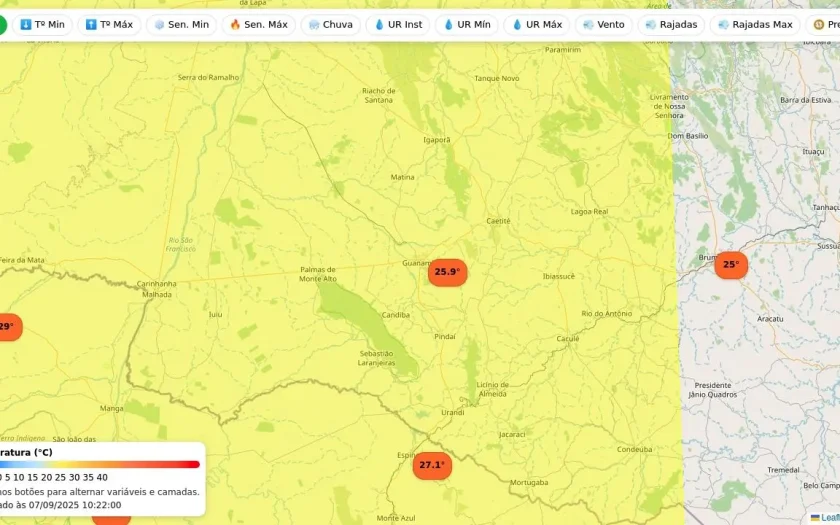
Task: Click the Matina town label
Action: (x=402, y=177)
